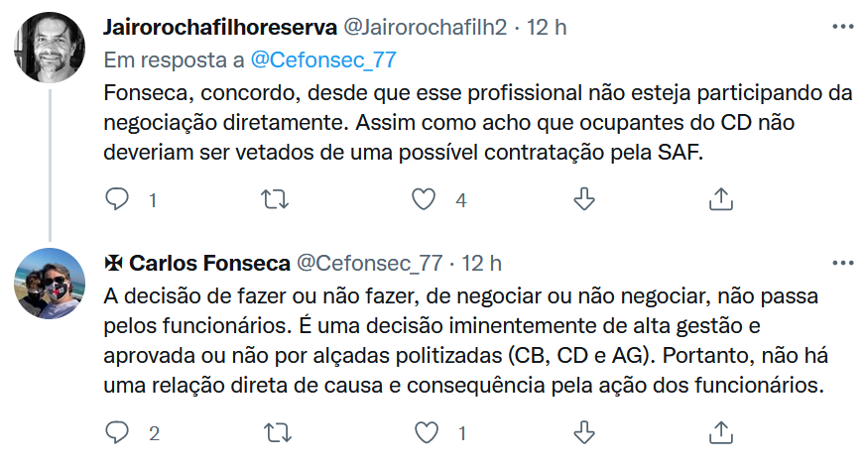The width and height of the screenshot is (868, 465).
Task: Like Jairorochafilhoreserva's tweet
Action: (425, 200)
